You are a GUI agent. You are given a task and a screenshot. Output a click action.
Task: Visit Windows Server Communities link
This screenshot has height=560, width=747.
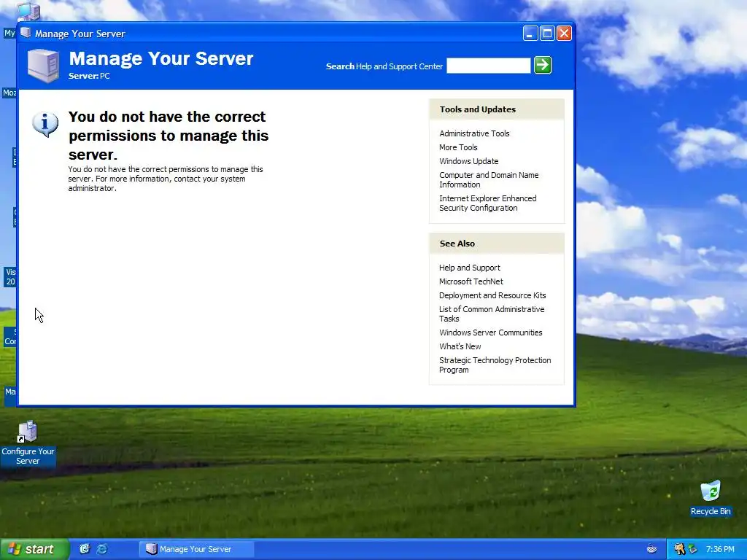[x=490, y=332]
